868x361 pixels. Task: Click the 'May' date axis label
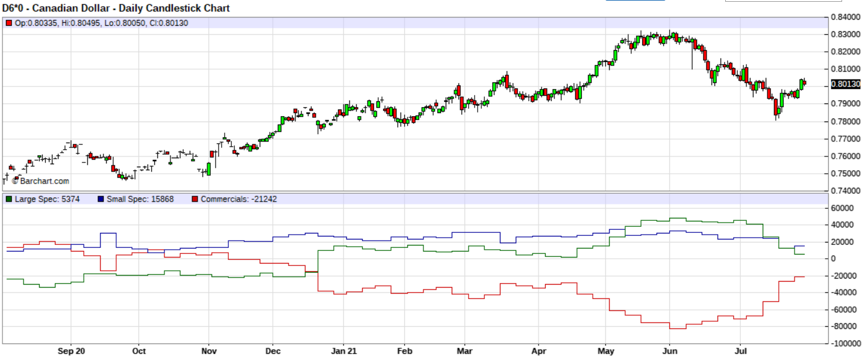pos(606,351)
